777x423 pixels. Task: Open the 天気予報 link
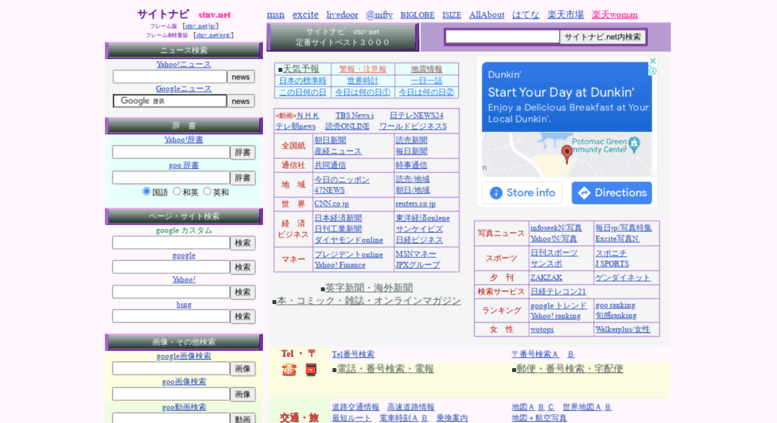point(301,69)
